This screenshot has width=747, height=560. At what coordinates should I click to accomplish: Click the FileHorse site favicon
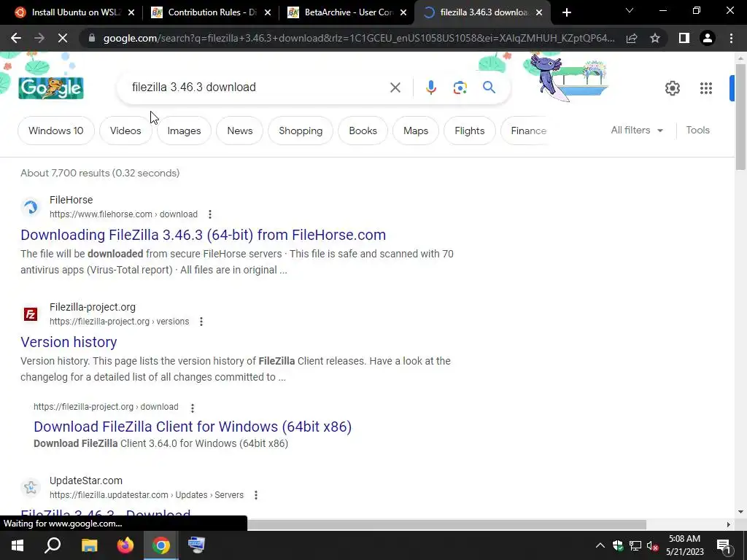click(x=31, y=207)
